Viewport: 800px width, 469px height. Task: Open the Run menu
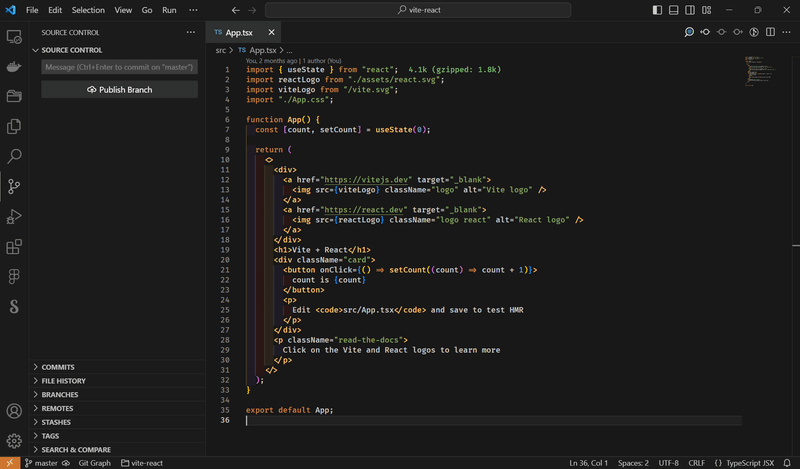(x=169, y=10)
